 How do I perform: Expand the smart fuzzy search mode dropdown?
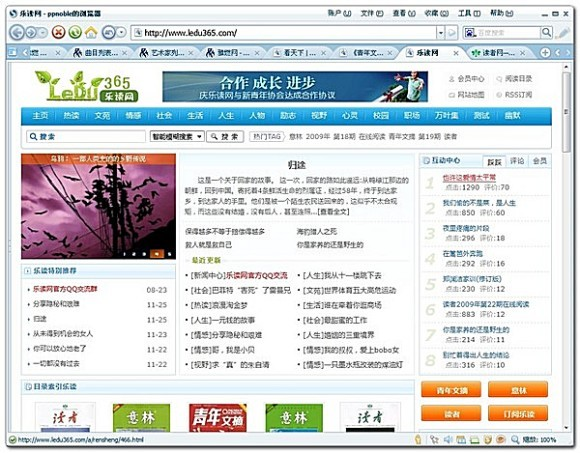(177, 136)
